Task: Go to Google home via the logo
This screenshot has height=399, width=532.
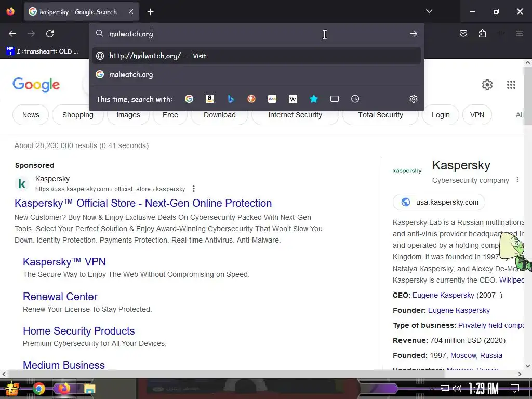Action: [x=36, y=85]
